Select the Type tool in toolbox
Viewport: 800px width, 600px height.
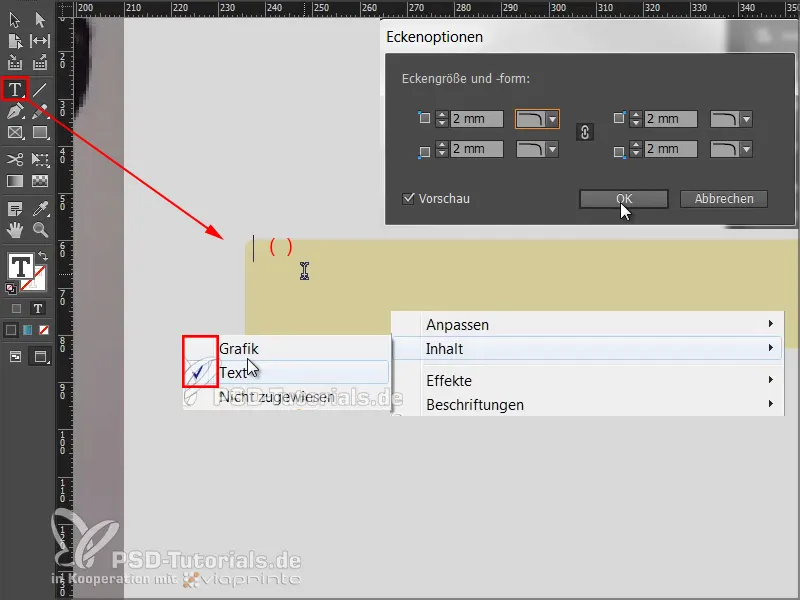tap(15, 90)
